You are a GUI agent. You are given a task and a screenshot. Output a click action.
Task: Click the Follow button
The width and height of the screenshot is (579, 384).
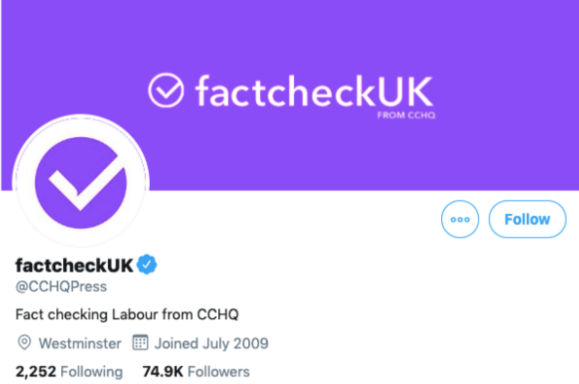click(527, 219)
